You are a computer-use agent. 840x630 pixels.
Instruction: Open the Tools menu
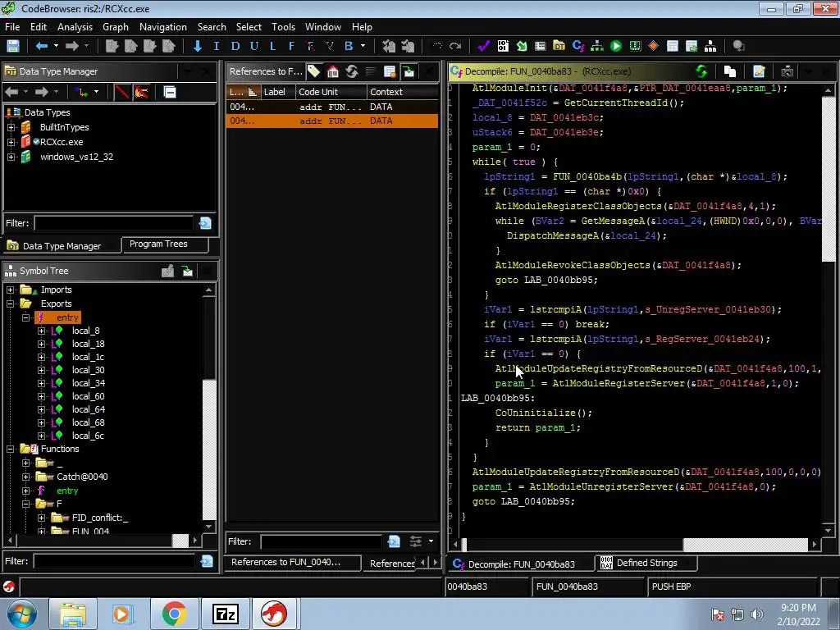coord(283,27)
